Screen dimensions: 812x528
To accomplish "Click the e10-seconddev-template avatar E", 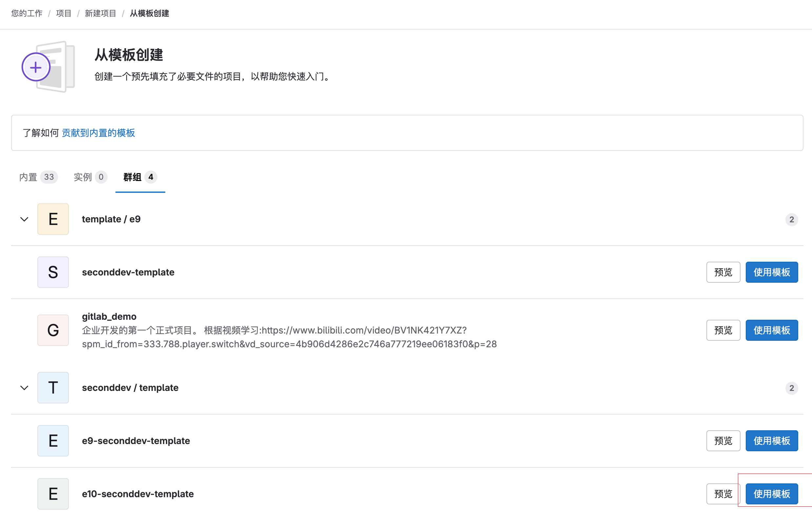I will (53, 494).
